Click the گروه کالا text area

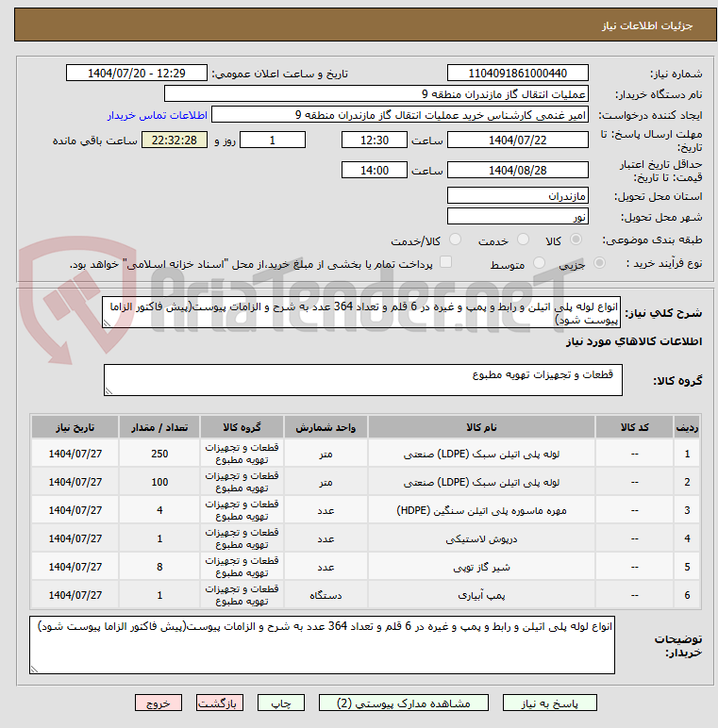click(363, 380)
